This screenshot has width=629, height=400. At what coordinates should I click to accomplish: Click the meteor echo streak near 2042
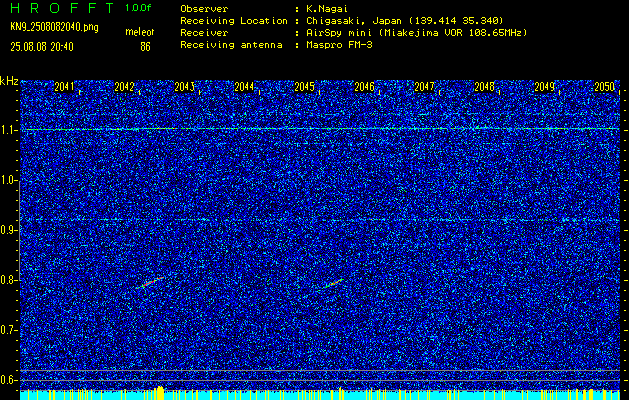[150, 283]
